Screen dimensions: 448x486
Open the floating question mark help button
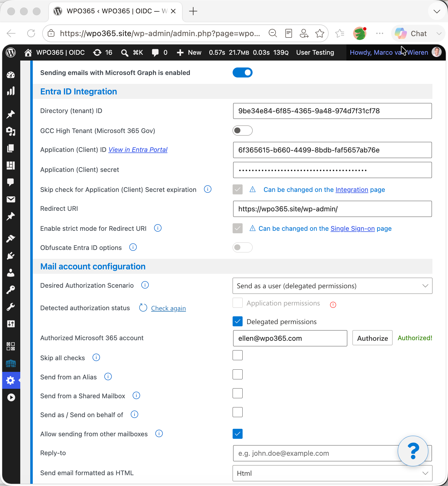413,451
